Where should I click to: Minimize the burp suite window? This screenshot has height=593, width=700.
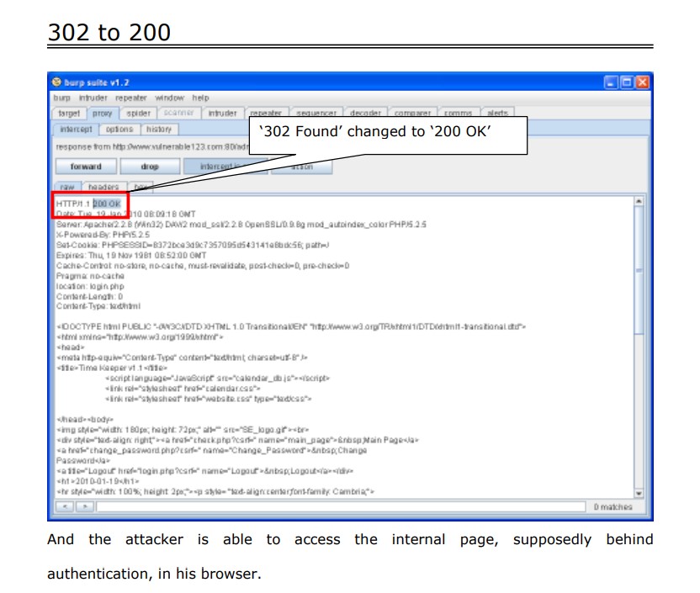tap(611, 82)
